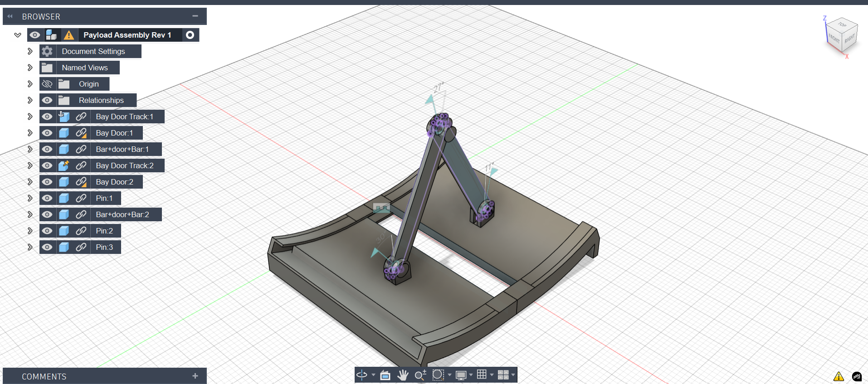Click the Look At camera icon

pos(385,375)
